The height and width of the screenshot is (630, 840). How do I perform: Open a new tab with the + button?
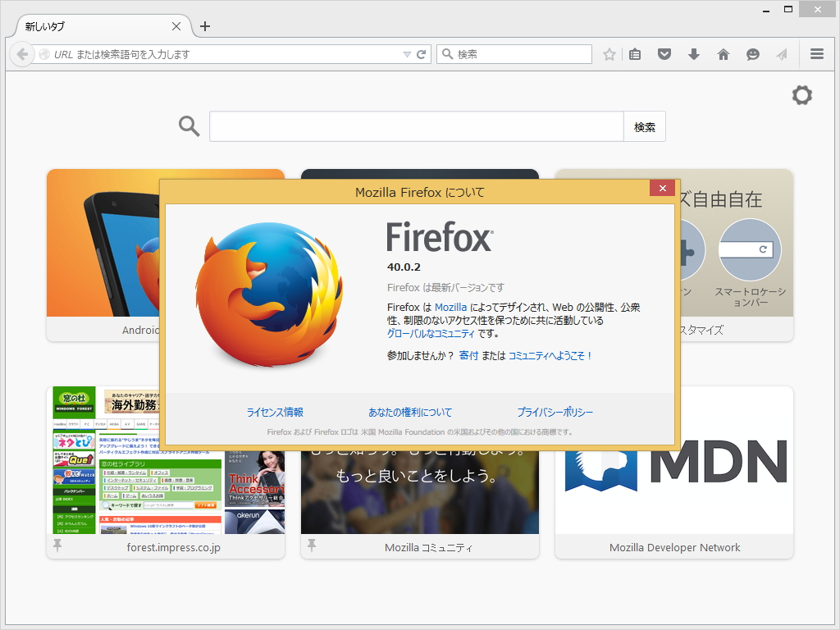coord(204,25)
